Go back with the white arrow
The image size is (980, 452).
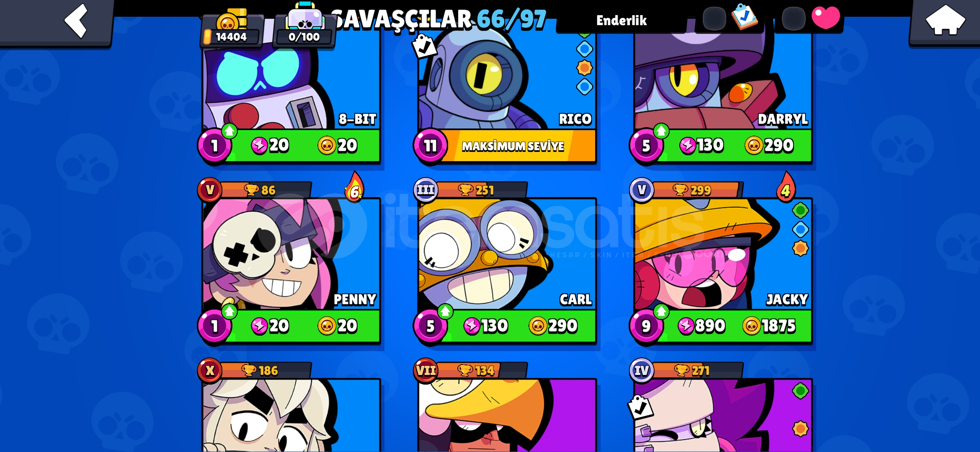(76, 20)
